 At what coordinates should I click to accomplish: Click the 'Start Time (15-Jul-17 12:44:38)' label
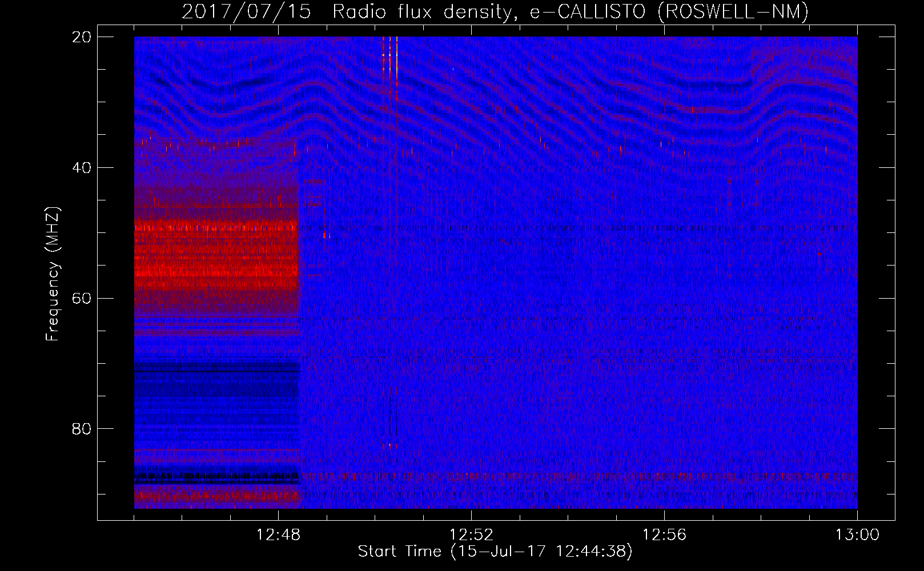click(495, 552)
